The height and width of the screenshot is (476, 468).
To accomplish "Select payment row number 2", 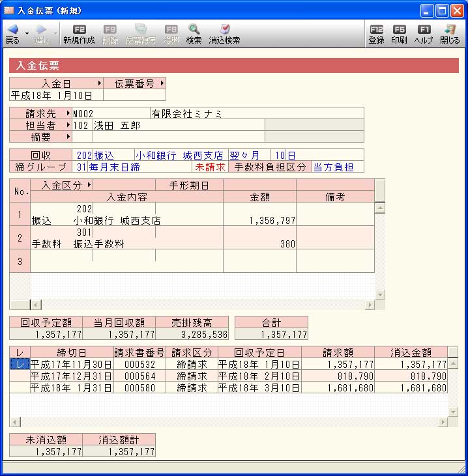I will tap(20, 238).
